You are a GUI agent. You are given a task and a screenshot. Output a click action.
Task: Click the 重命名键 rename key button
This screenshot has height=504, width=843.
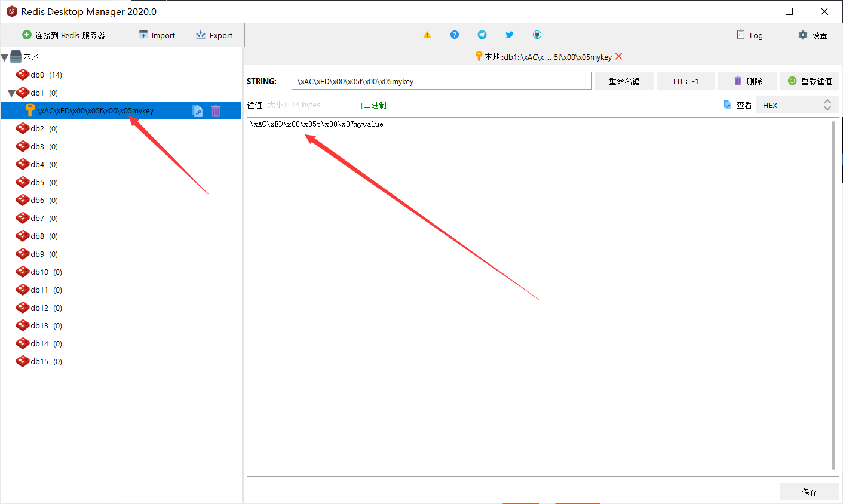pyautogui.click(x=624, y=81)
